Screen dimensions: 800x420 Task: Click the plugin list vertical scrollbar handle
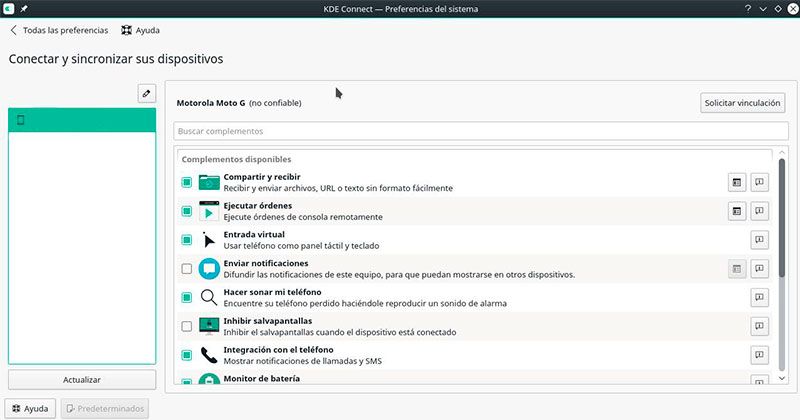coord(782,218)
